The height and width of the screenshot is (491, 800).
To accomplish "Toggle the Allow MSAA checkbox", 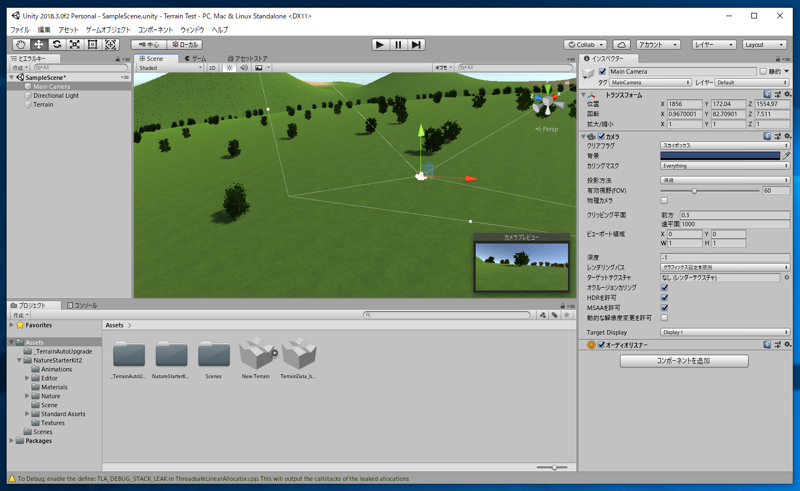I will [x=664, y=308].
